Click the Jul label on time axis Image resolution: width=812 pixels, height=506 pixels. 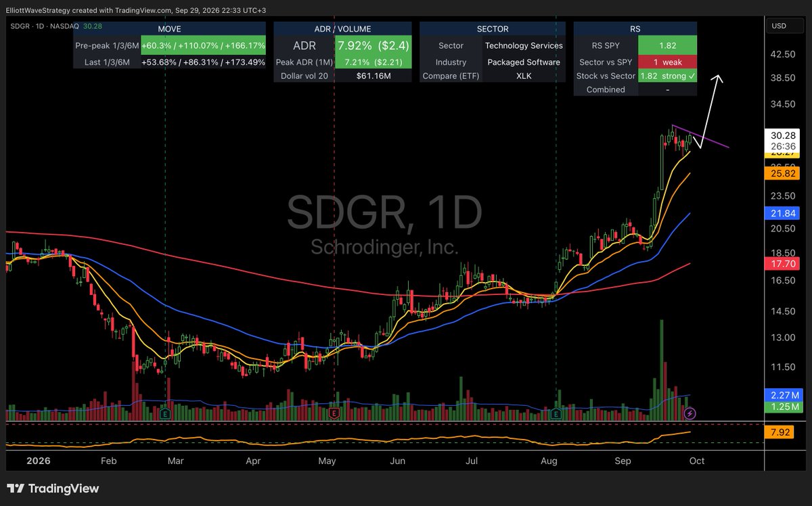point(472,461)
